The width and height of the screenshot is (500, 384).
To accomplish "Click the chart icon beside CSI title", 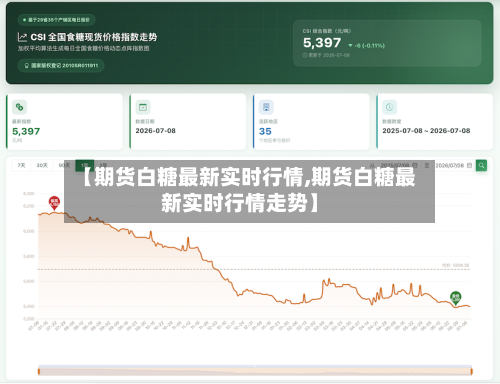I will point(22,37).
